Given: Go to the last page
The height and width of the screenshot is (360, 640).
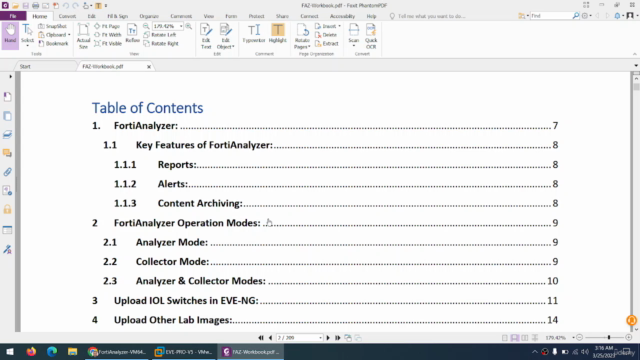Looking at the screenshot, I should point(338,338).
